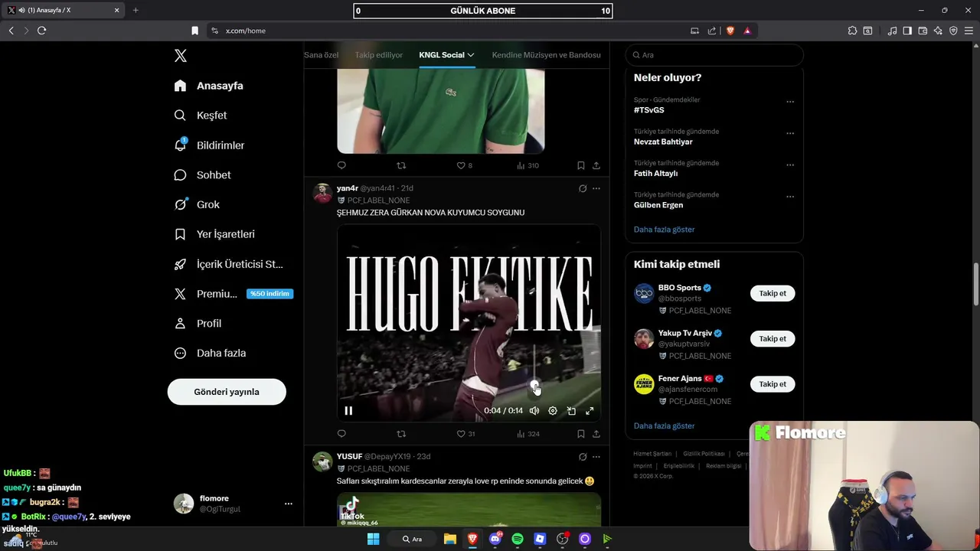
Task: Go back in browser history
Action: tap(11, 31)
